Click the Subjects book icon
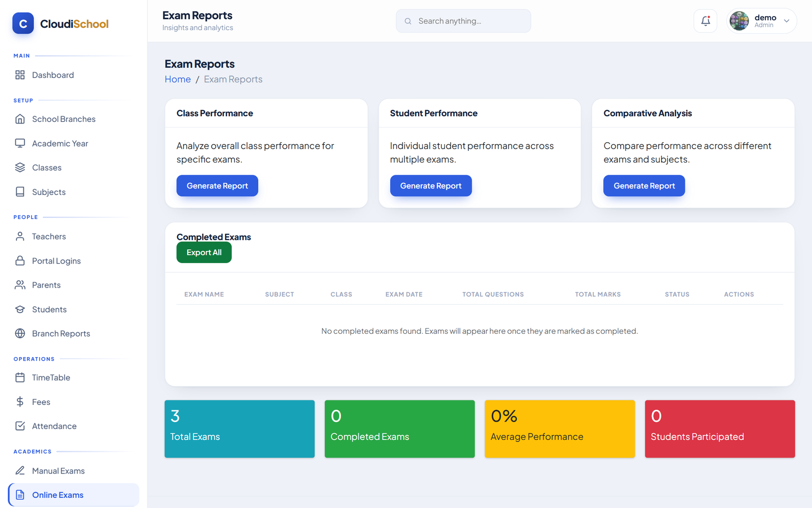 [20, 192]
